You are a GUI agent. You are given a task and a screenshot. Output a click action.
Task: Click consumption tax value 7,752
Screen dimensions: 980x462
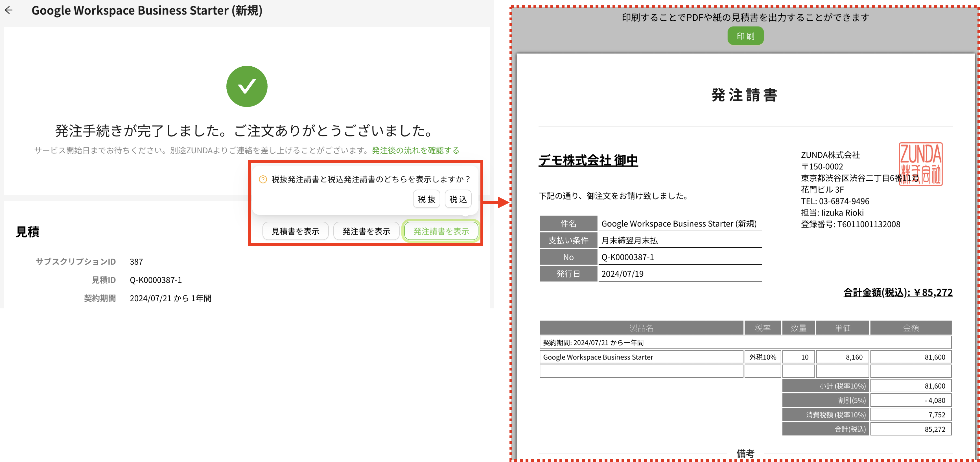[911, 415]
